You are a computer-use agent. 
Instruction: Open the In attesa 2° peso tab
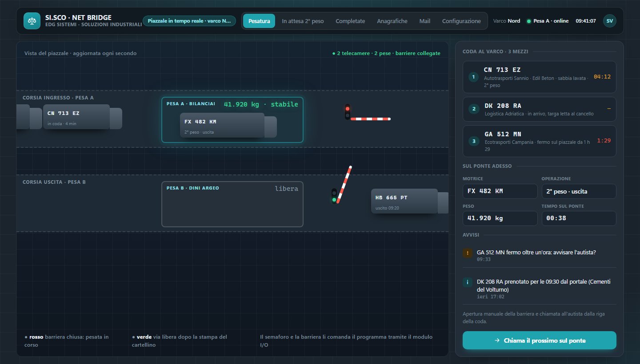click(x=303, y=21)
